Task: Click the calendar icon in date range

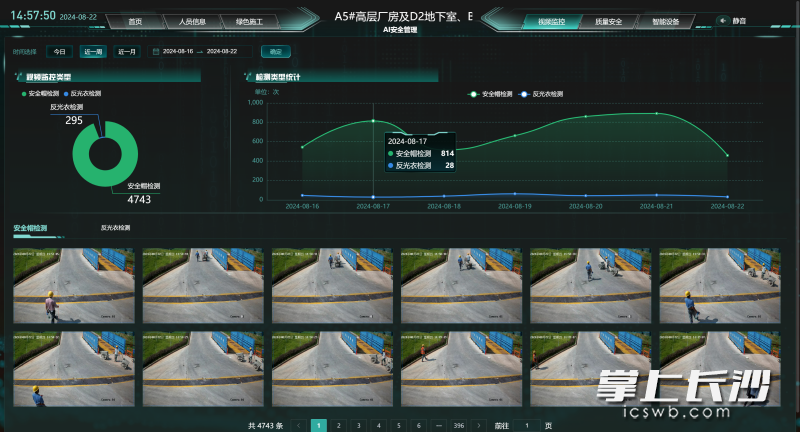Action: click(x=157, y=51)
